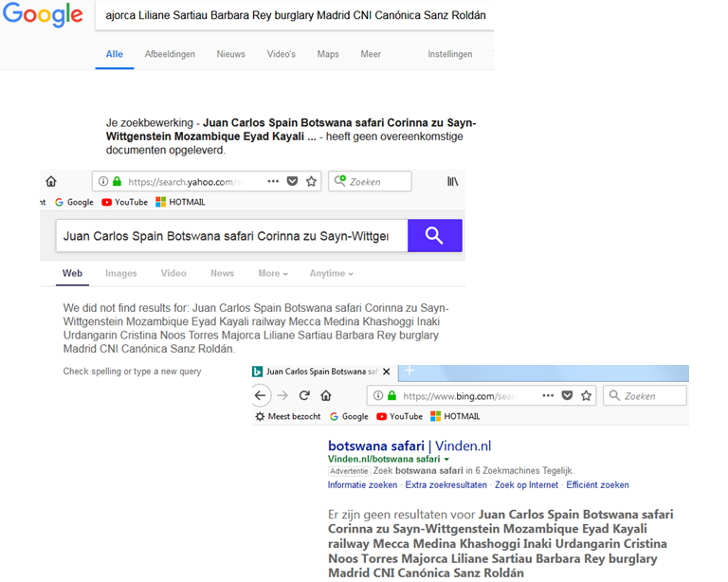Click forward arrow in Bing window
The image size is (728, 582).
[x=282, y=396]
